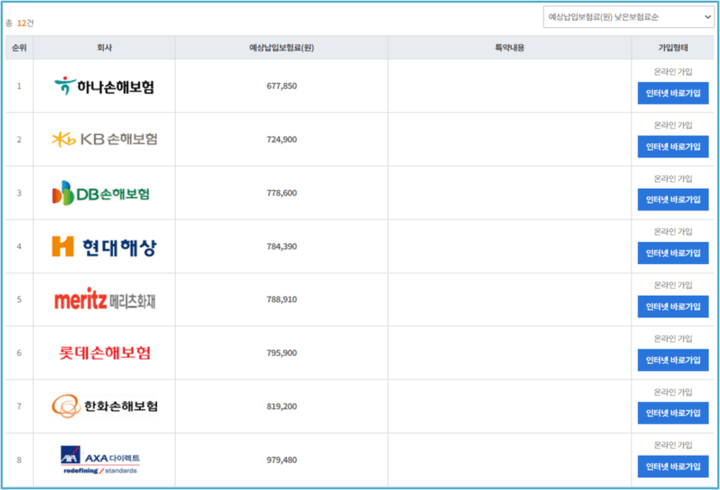Select the premium value 724,900

pos(281,139)
